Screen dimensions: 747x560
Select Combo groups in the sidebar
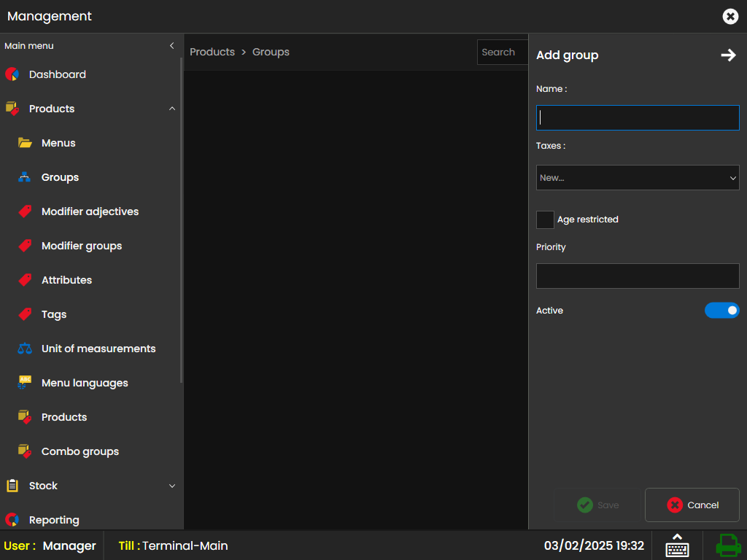(80, 451)
